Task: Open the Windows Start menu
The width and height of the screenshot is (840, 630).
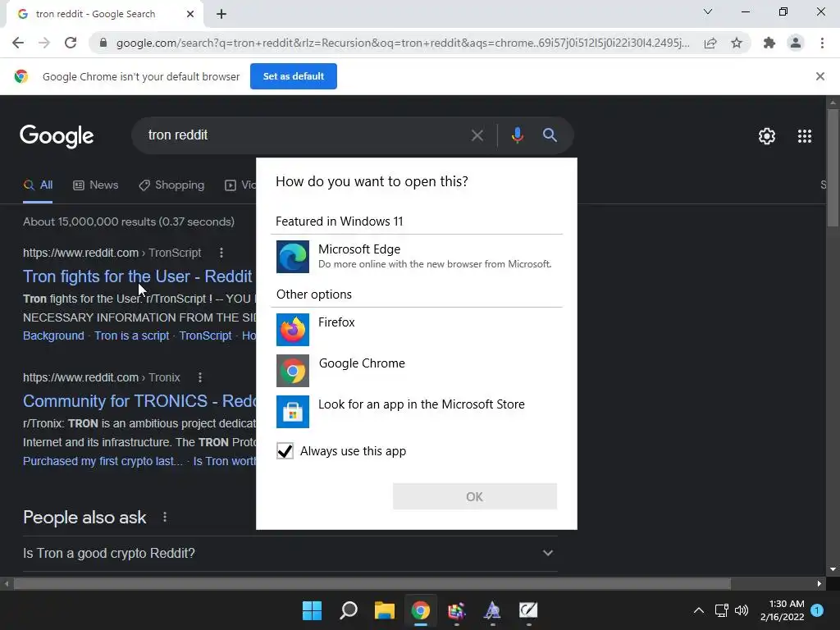Action: 312,610
